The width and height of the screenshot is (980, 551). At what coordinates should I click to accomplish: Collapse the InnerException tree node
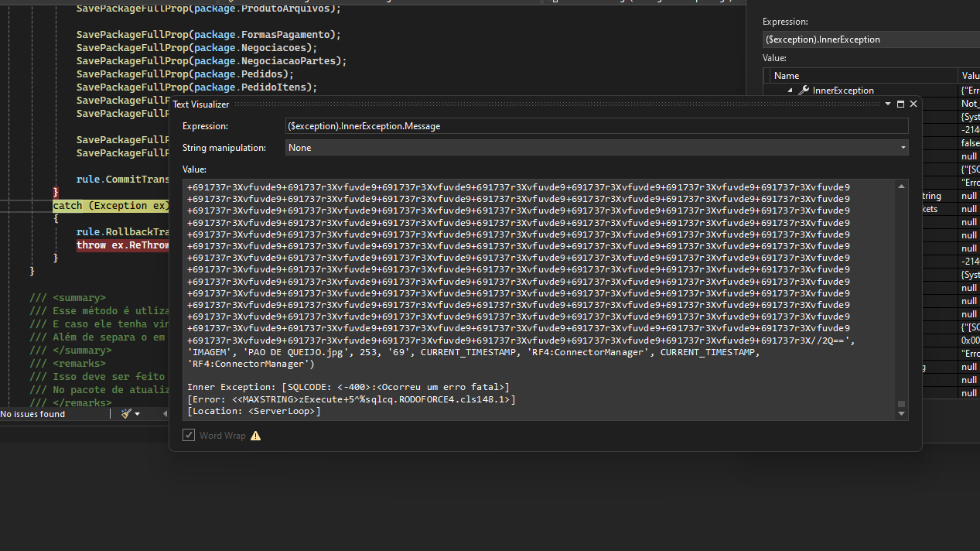[790, 91]
